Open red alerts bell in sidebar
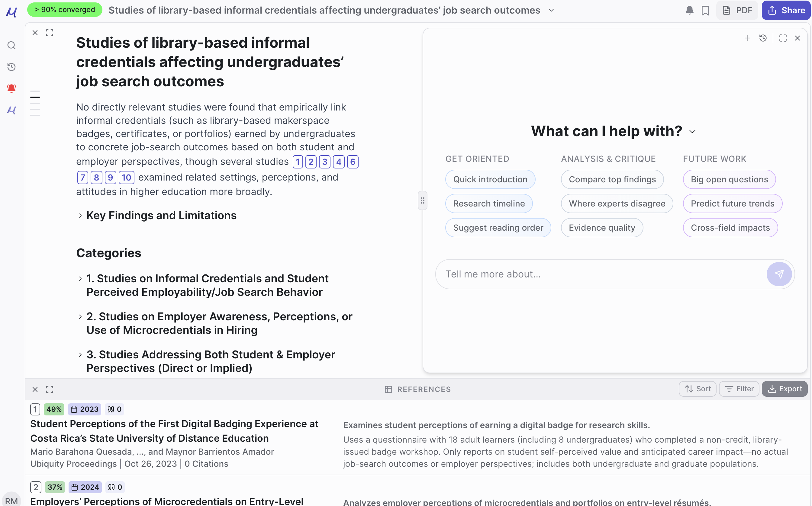 11,88
